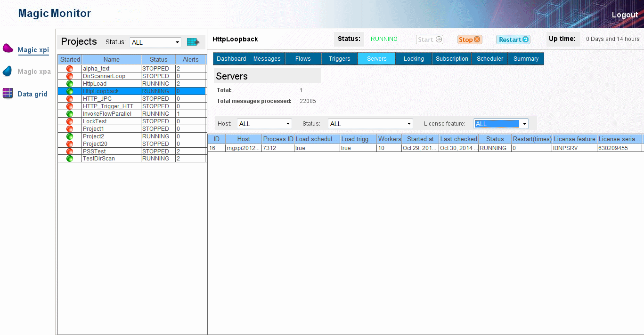Open the Magic xpa section icon

click(x=7, y=71)
